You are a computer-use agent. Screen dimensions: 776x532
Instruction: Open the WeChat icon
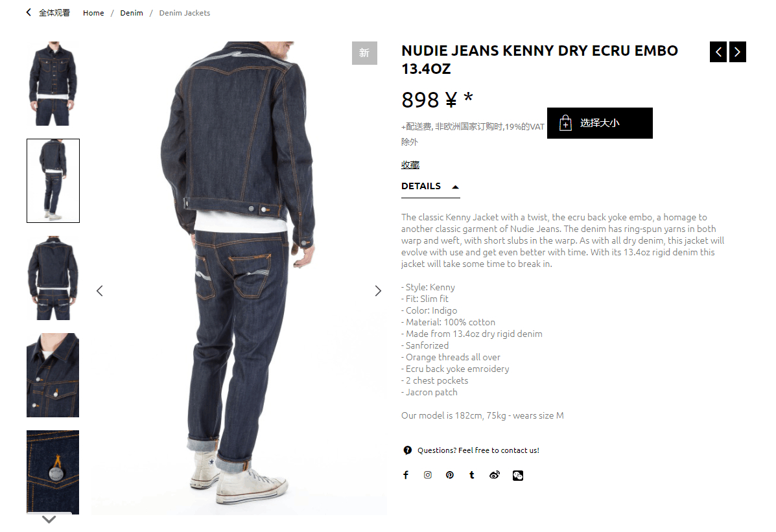click(518, 476)
